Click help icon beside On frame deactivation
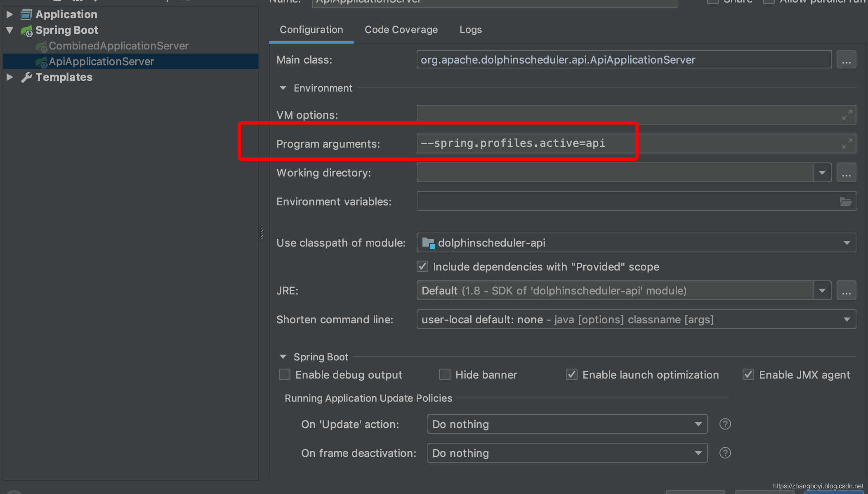 (725, 453)
